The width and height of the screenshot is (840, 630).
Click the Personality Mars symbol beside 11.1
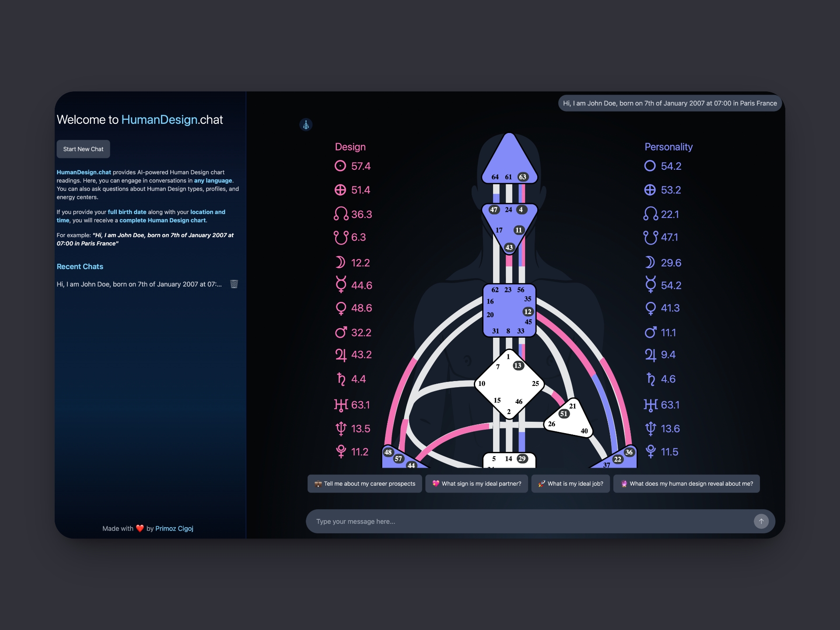(651, 332)
